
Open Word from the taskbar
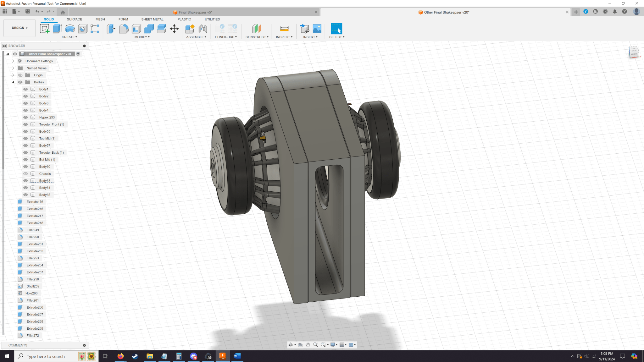pos(237,356)
